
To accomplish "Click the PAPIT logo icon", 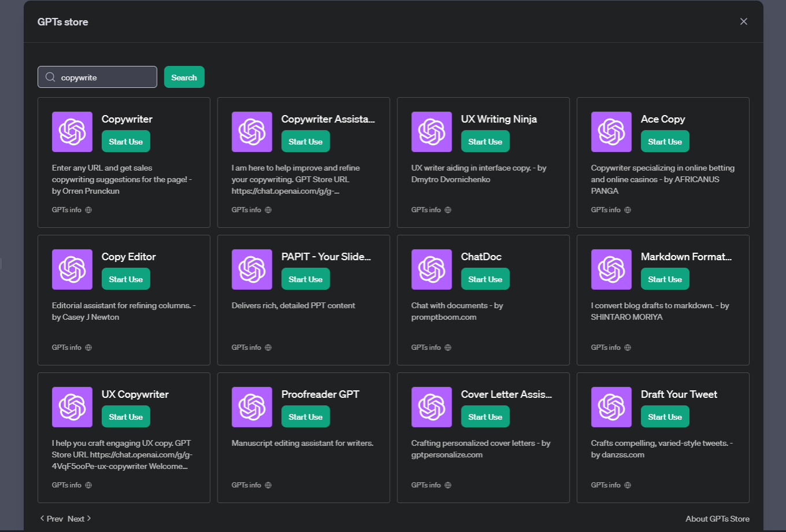I will pyautogui.click(x=252, y=269).
